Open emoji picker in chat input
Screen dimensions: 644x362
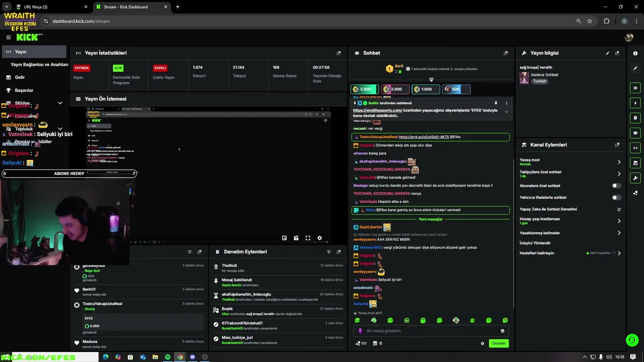pos(502,331)
